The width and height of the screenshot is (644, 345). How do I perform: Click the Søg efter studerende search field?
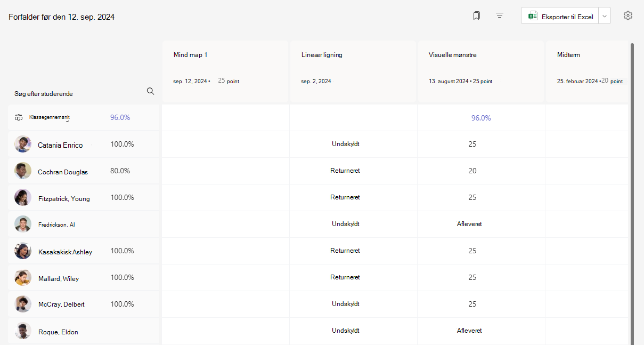tap(84, 93)
